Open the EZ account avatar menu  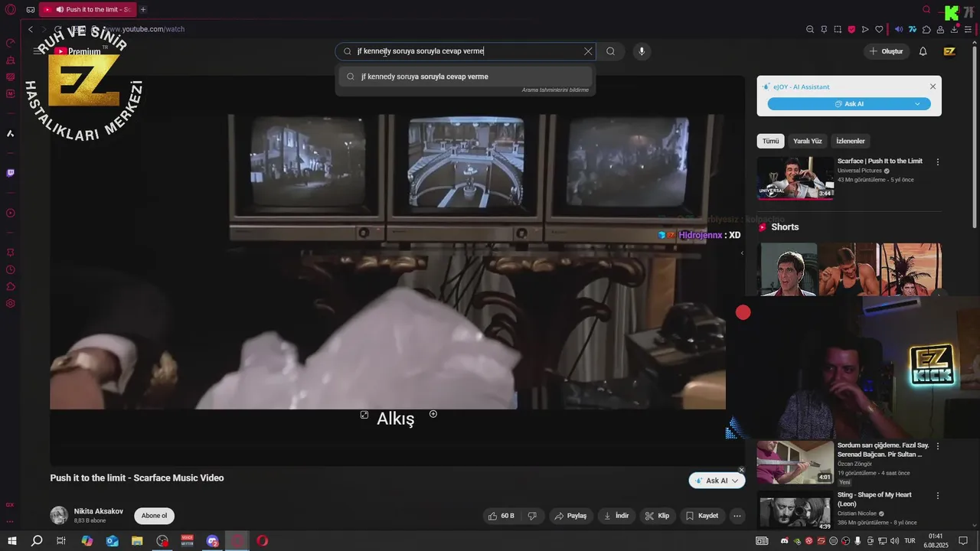(x=949, y=51)
